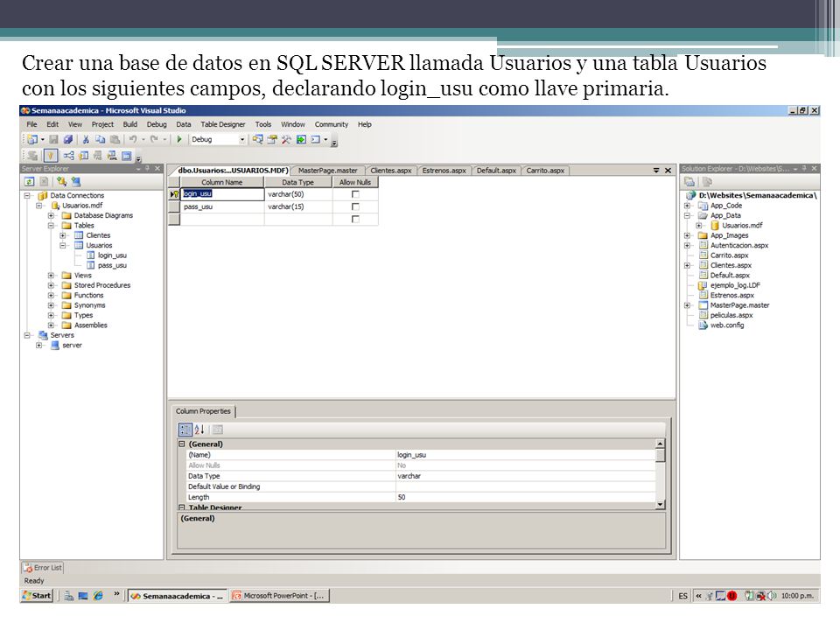Click the Relationships icon in Table Designer toolbar
The image size is (840, 630).
point(68,156)
